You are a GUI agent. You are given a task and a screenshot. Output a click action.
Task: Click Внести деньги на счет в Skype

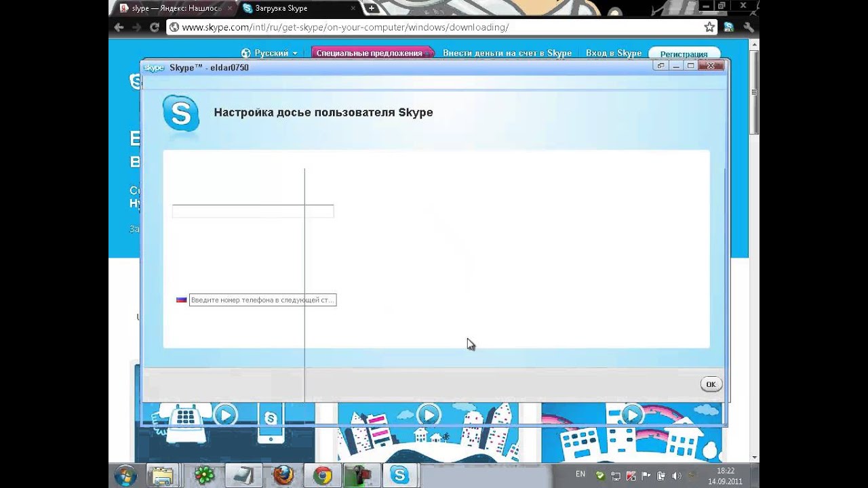(507, 53)
